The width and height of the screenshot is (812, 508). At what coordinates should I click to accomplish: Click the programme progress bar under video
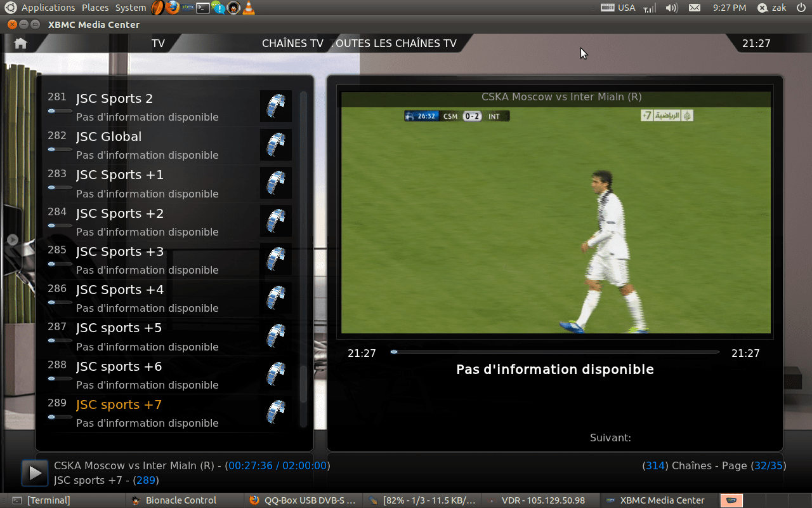[554, 352]
